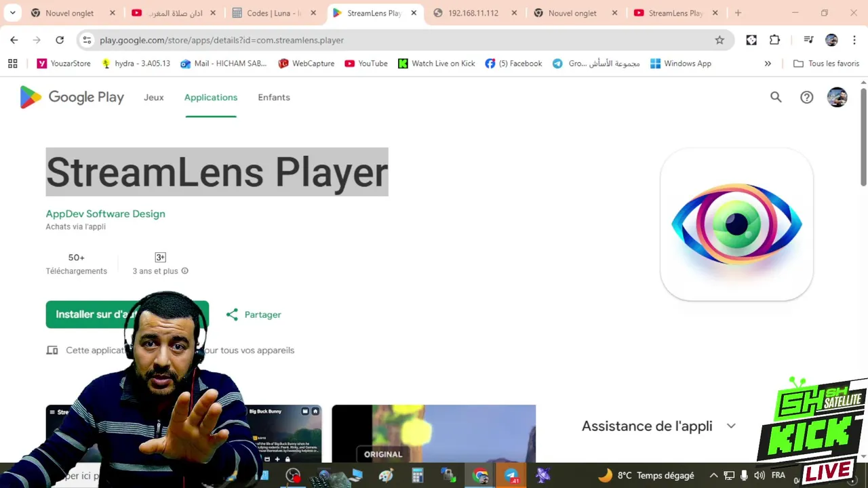
Task: Show hidden system tray icons arrow
Action: click(x=713, y=476)
